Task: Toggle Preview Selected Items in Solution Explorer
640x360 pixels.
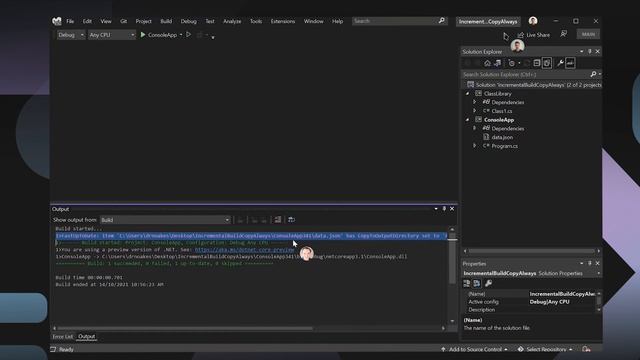Action: point(570,63)
